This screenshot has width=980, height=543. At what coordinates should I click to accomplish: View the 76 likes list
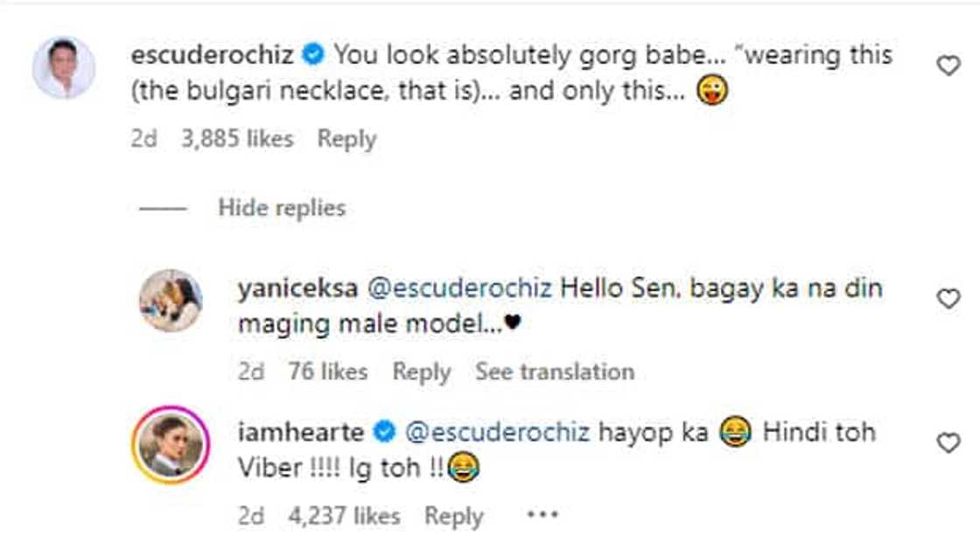coord(327,372)
